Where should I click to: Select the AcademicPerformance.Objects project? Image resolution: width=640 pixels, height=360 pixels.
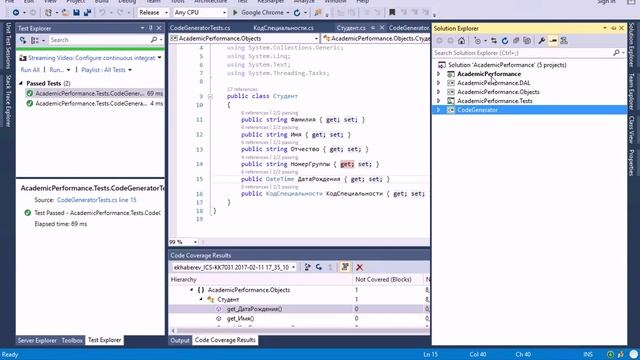coord(498,92)
